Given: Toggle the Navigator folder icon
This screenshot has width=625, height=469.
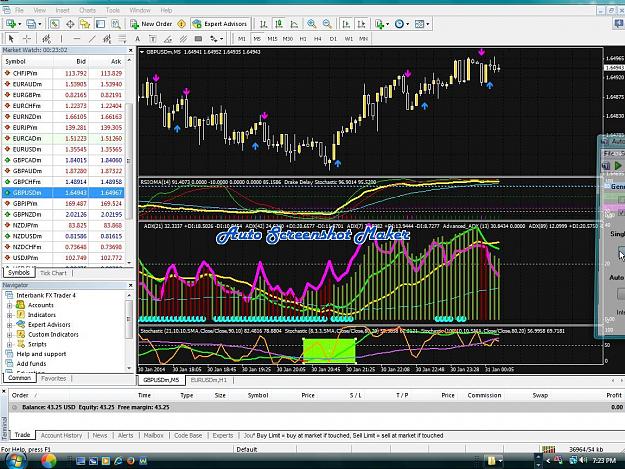Looking at the screenshot, I should pos(85,24).
